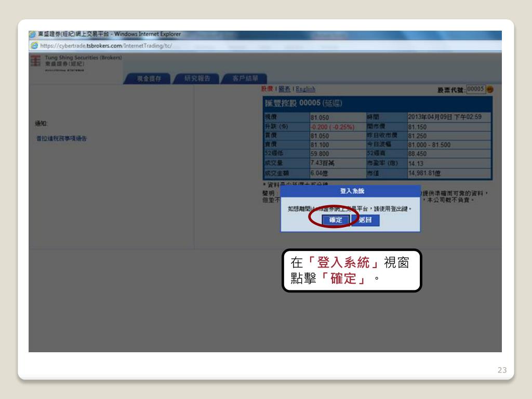Select the 市盈率 value 14.13

tap(416, 164)
